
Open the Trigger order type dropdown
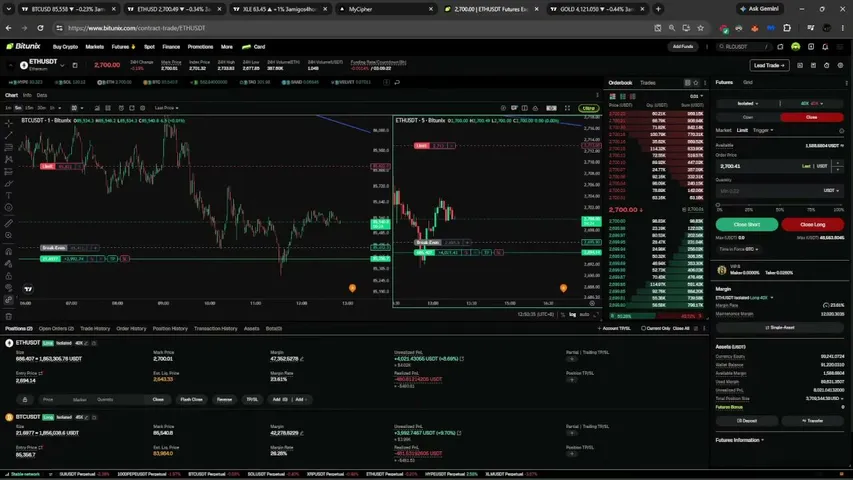pyautogui.click(x=763, y=130)
